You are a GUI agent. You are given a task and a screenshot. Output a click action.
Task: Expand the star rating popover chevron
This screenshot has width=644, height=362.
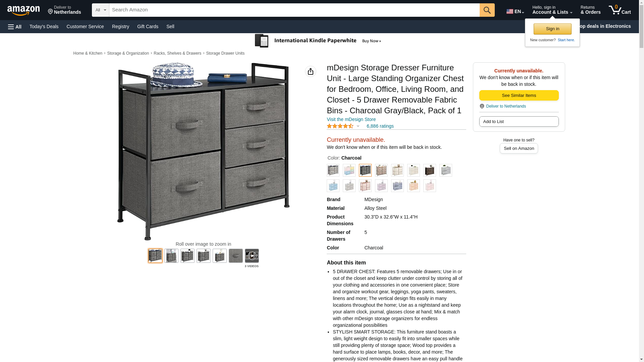[358, 126]
